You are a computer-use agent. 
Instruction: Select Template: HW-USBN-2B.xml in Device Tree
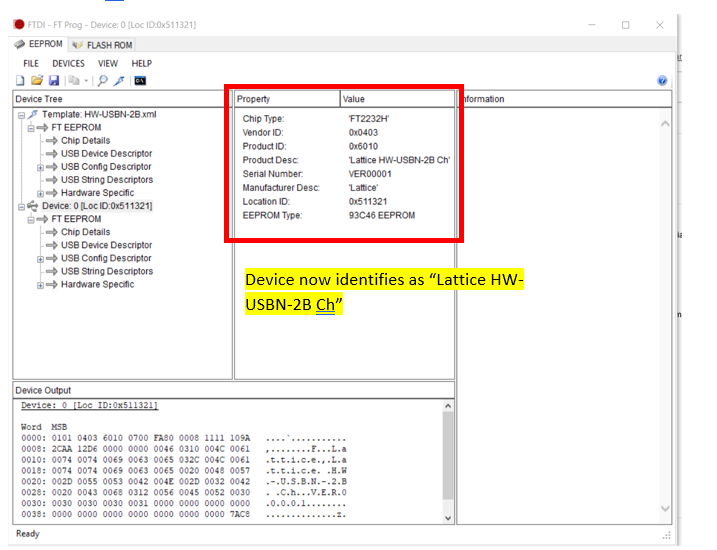click(99, 114)
